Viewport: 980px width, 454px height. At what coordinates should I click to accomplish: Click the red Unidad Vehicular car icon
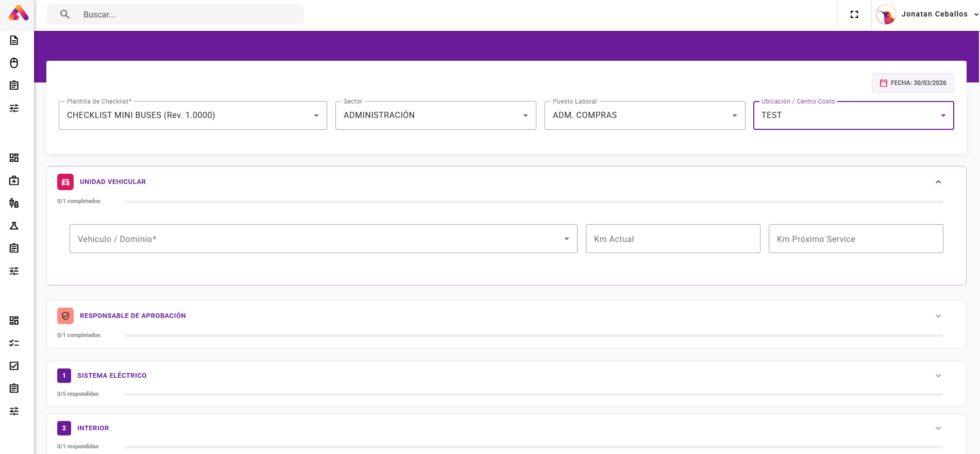[x=65, y=182]
